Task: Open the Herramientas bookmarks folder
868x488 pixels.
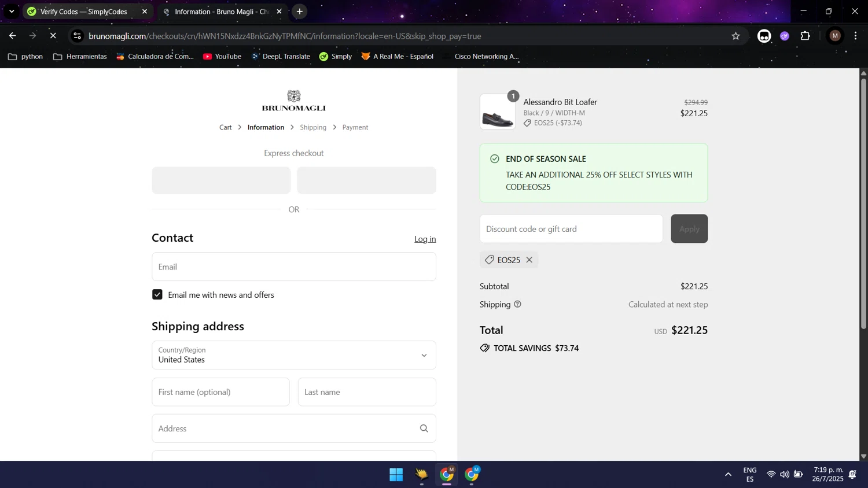Action: (x=80, y=56)
